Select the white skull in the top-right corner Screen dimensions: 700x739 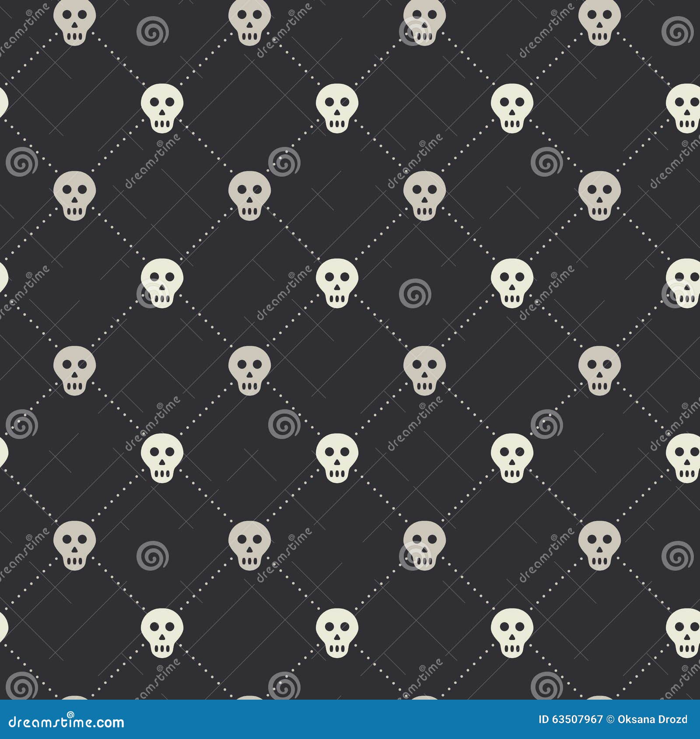click(599, 21)
